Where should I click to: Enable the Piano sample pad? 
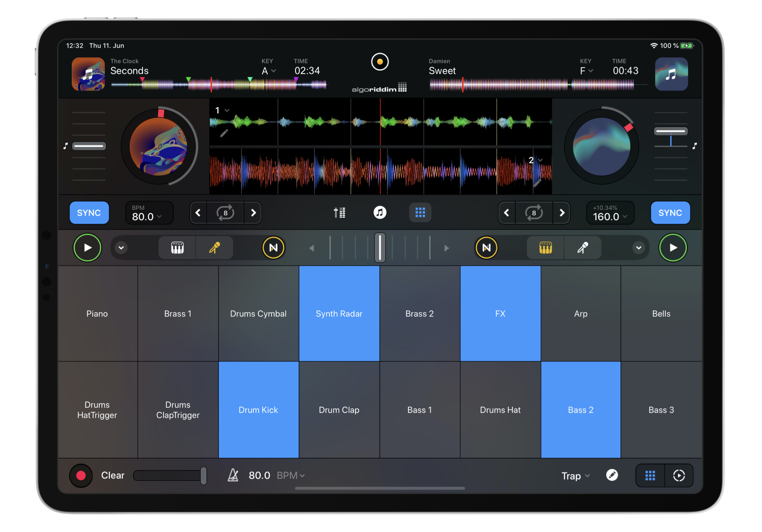[x=97, y=314]
